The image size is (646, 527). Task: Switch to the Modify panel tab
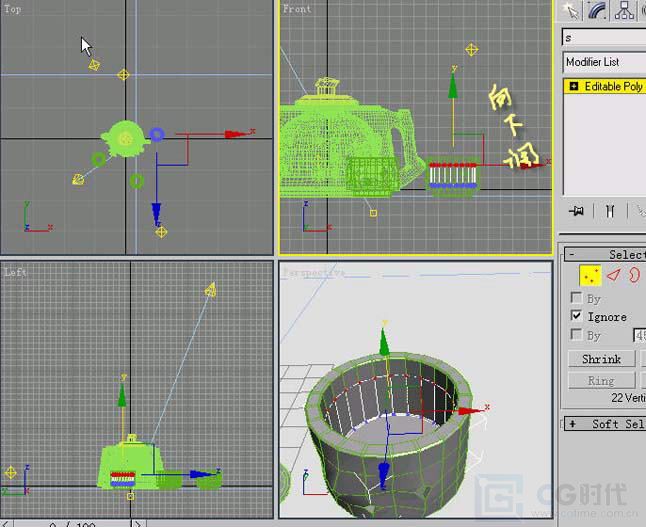click(597, 11)
